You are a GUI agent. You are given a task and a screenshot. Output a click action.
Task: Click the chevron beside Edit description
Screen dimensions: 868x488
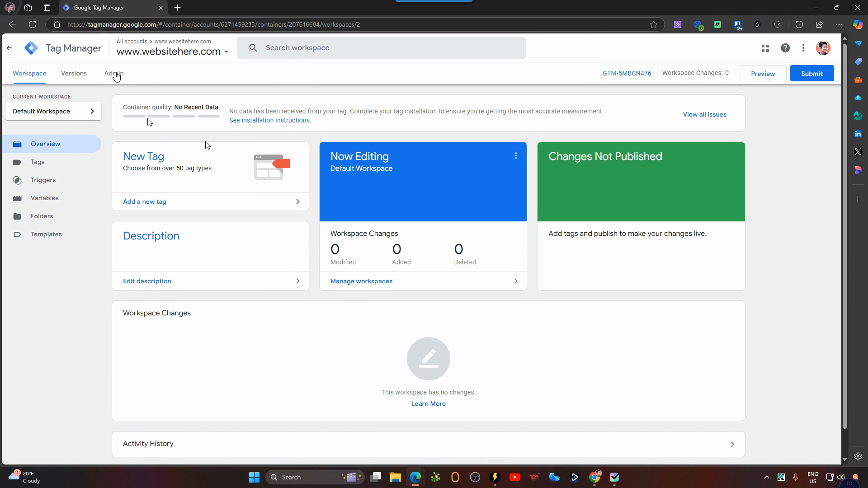[x=297, y=281]
